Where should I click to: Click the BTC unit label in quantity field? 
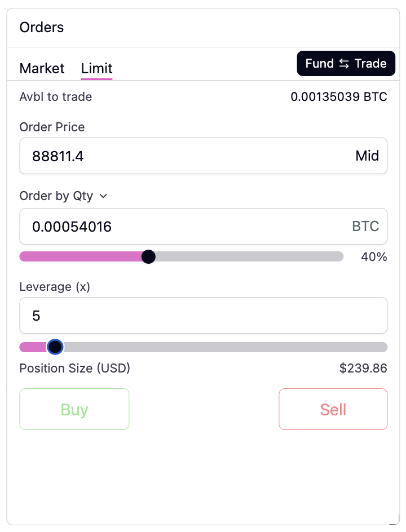tap(365, 227)
